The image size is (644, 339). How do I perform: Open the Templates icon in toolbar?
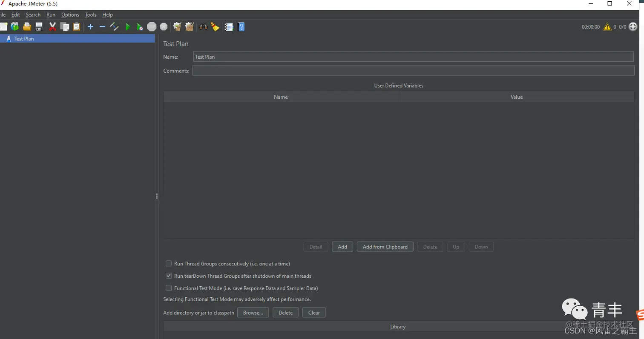15,27
